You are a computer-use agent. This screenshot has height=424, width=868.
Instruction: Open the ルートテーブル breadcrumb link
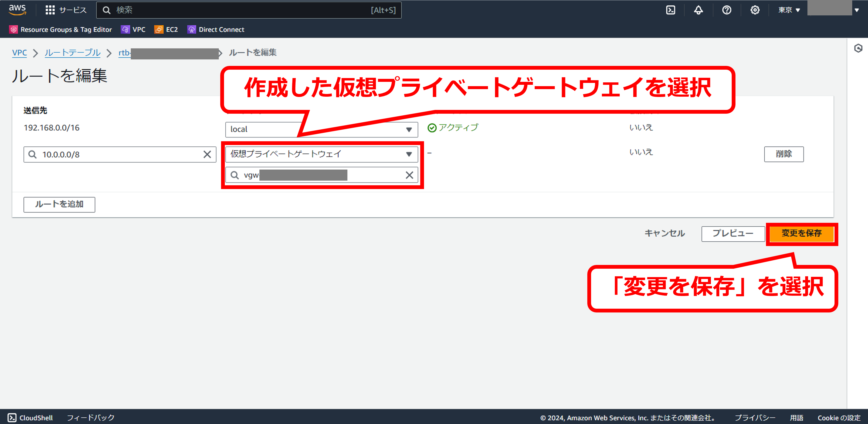click(x=72, y=53)
